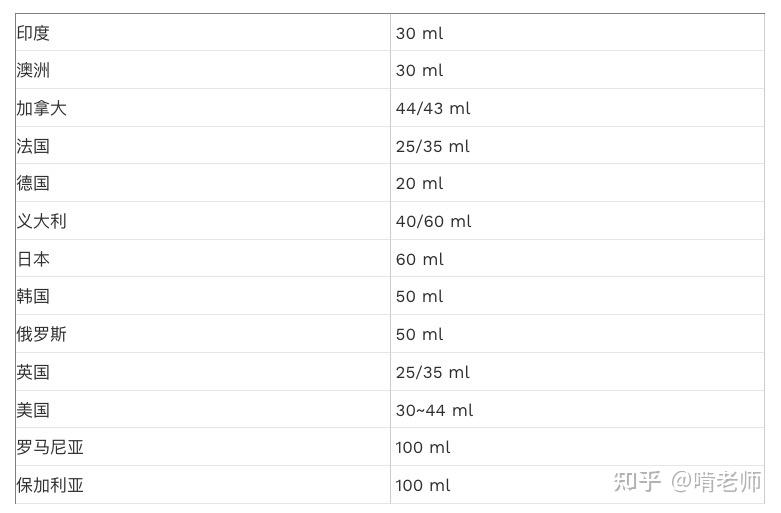Click the 法国 country cell
This screenshot has height=513, width=781.
(x=33, y=146)
